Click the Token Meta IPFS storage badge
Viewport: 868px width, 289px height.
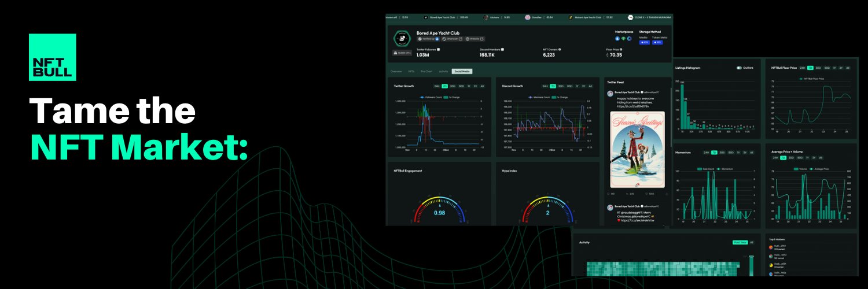click(657, 42)
